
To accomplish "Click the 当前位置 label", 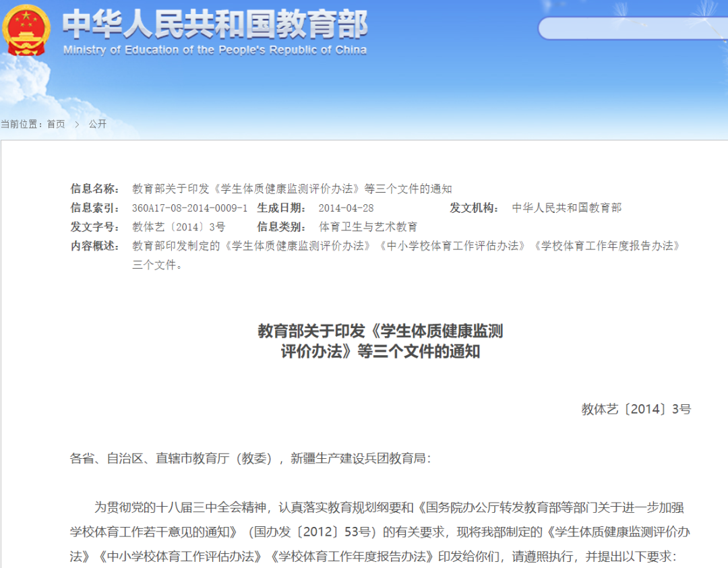I will point(22,124).
